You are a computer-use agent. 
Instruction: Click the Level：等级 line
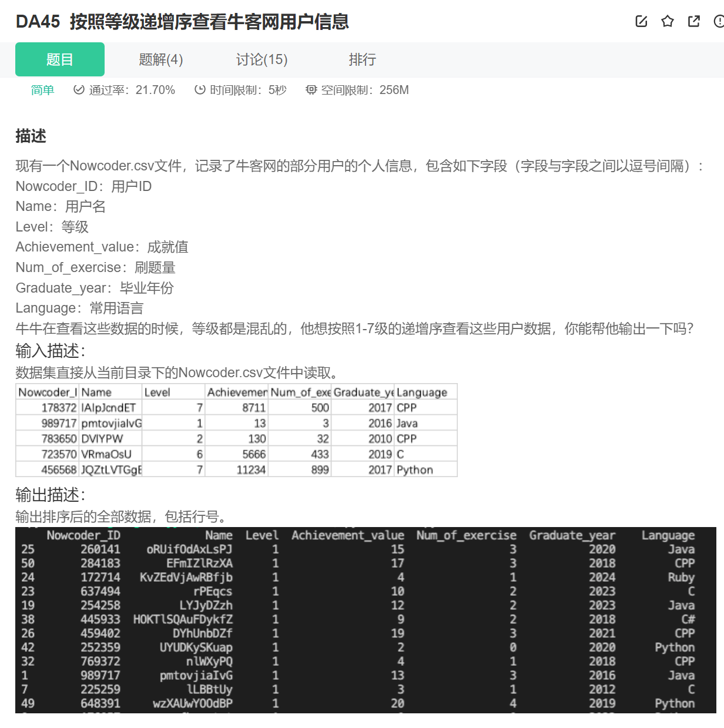coord(52,227)
